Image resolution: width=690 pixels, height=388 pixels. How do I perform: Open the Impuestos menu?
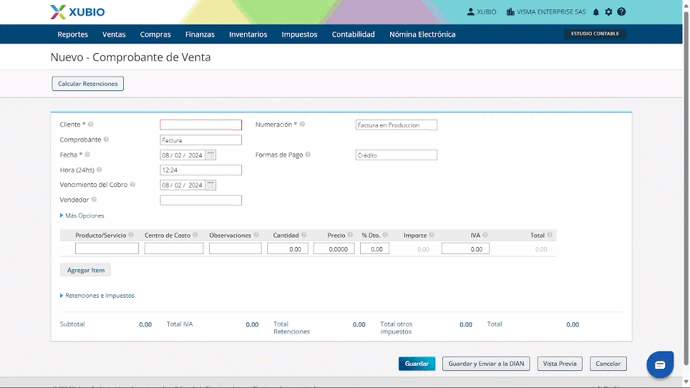(299, 34)
